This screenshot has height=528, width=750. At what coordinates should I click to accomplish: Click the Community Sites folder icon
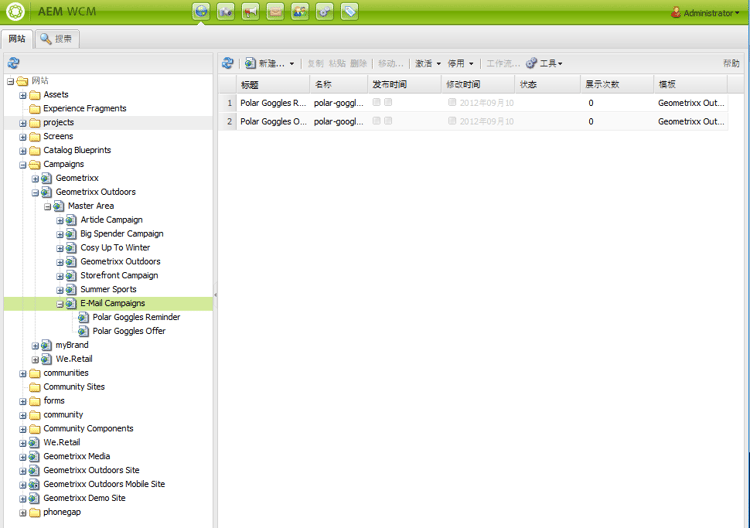click(34, 387)
